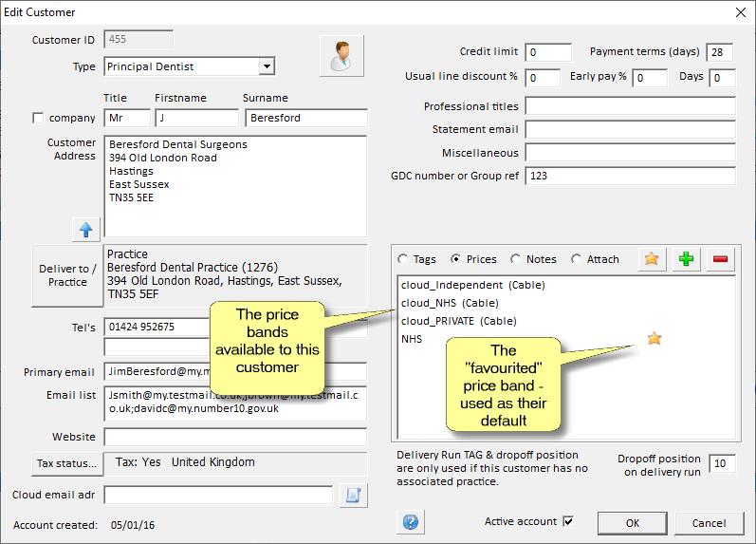Select cloud_NHS (Cable) price band
Image resolution: width=756 pixels, height=544 pixels.
point(450,303)
